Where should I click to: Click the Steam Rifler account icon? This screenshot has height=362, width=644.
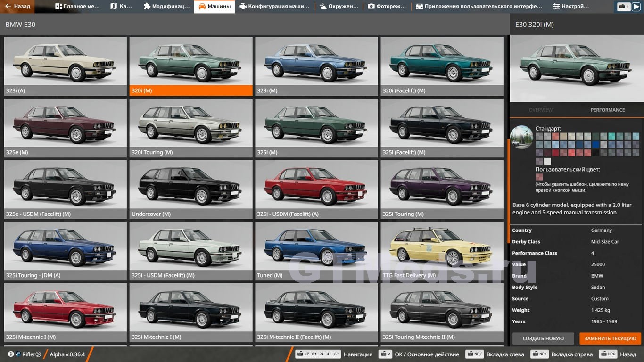click(29, 354)
